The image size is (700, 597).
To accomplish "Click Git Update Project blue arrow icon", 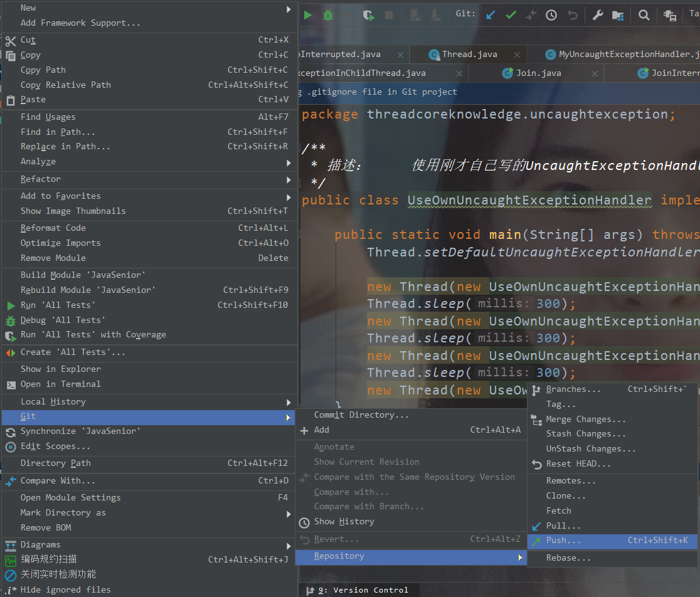I will pos(491,15).
